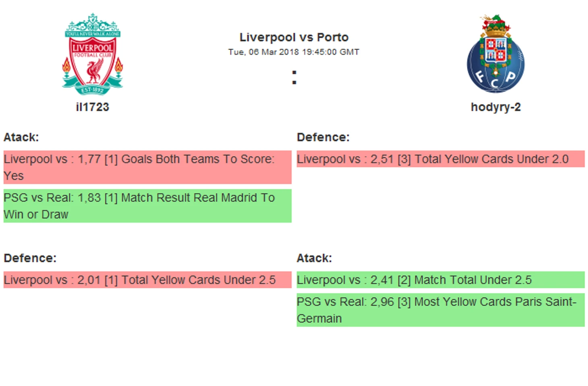Click the 2,41 odds value
Screen dimensions: 588x386
(382, 280)
